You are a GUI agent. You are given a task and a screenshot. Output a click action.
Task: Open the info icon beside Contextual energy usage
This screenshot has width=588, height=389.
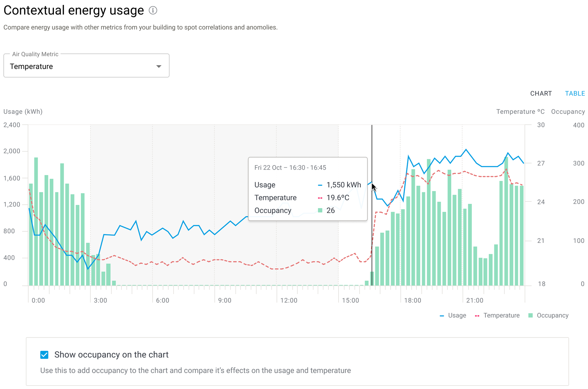click(x=153, y=10)
